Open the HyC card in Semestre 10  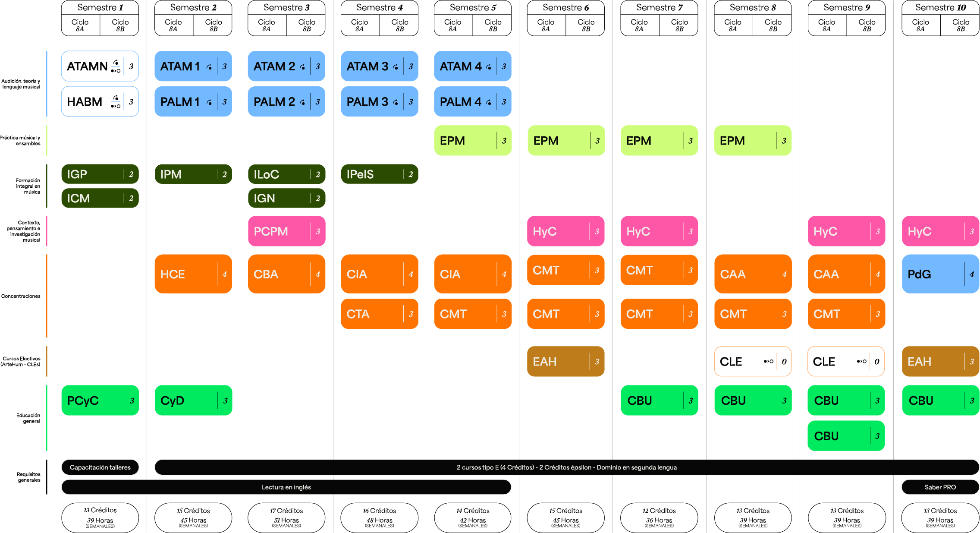tap(940, 231)
